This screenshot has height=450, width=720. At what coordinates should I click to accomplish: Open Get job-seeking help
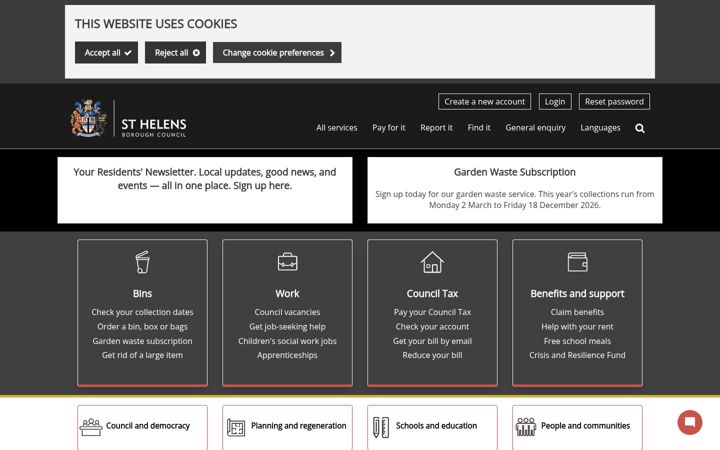tap(287, 326)
